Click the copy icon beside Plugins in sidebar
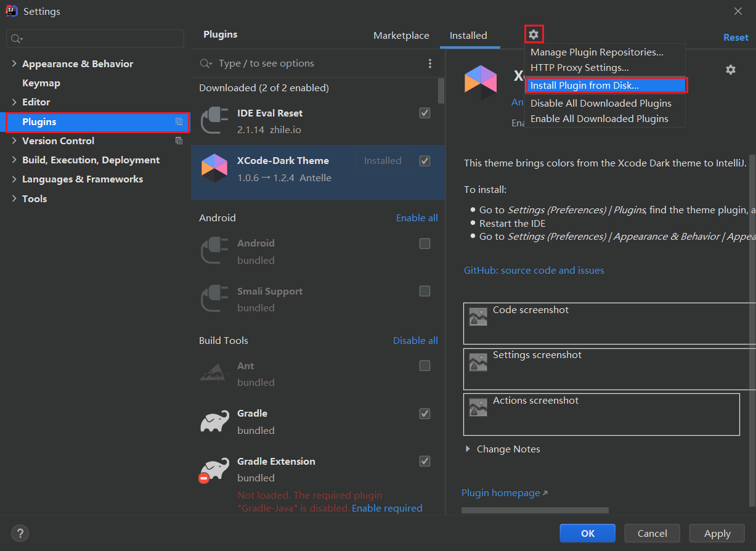 (179, 122)
